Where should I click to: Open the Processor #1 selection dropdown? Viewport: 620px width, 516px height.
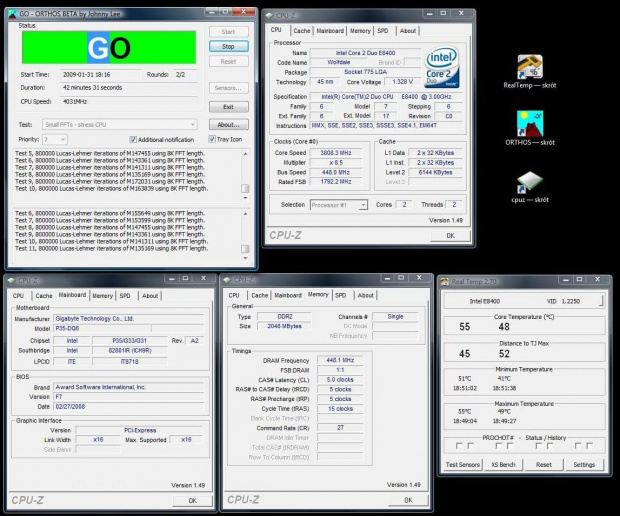(x=339, y=205)
